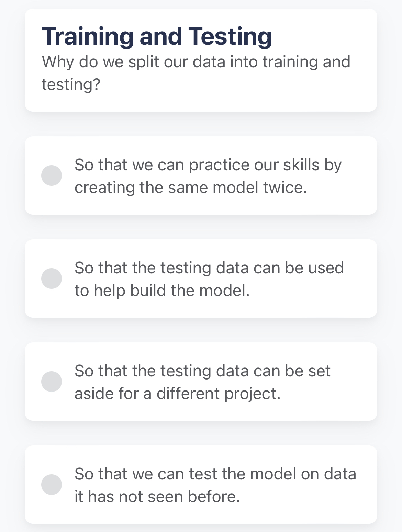Click the question text asking why we split data
Image resolution: width=402 pixels, height=532 pixels.
[x=197, y=72]
